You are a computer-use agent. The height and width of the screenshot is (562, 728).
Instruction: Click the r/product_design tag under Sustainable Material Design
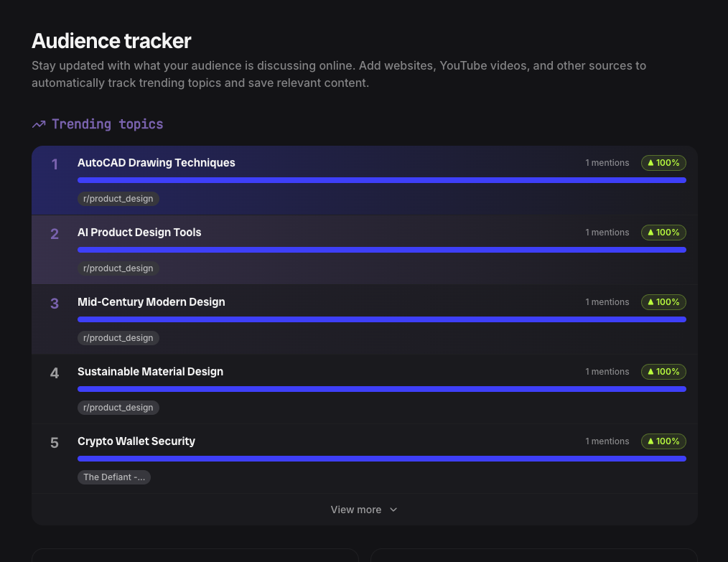118,408
